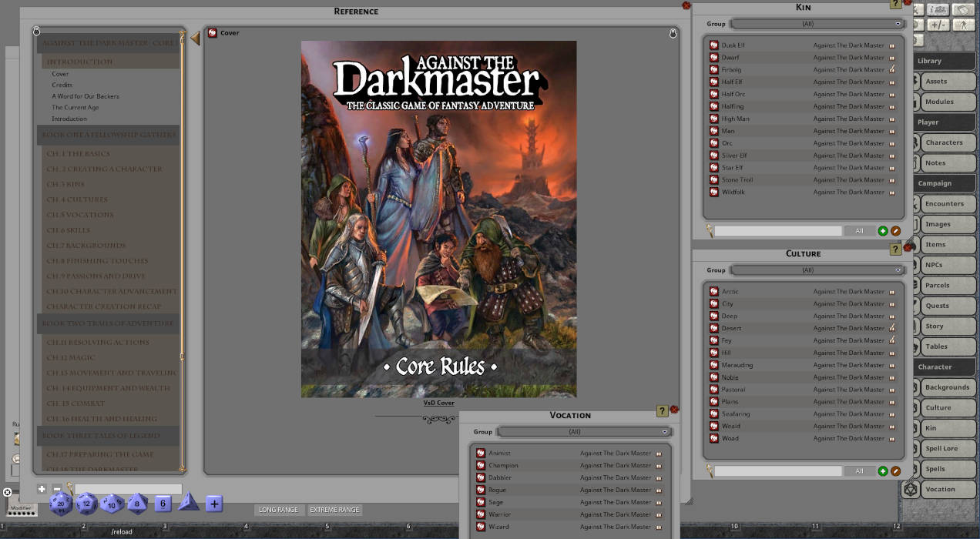
Task: Open the Against the Darkmaster cover image
Action: [x=438, y=219]
